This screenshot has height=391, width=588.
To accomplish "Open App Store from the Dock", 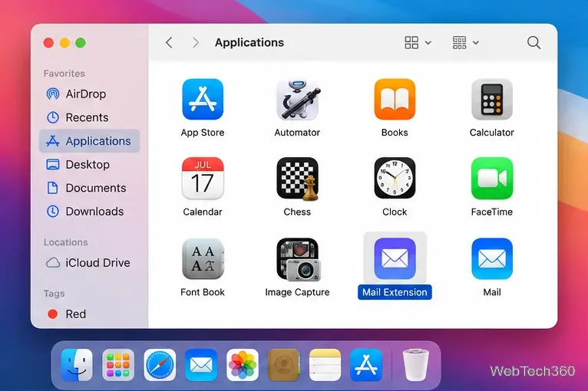I will [366, 365].
